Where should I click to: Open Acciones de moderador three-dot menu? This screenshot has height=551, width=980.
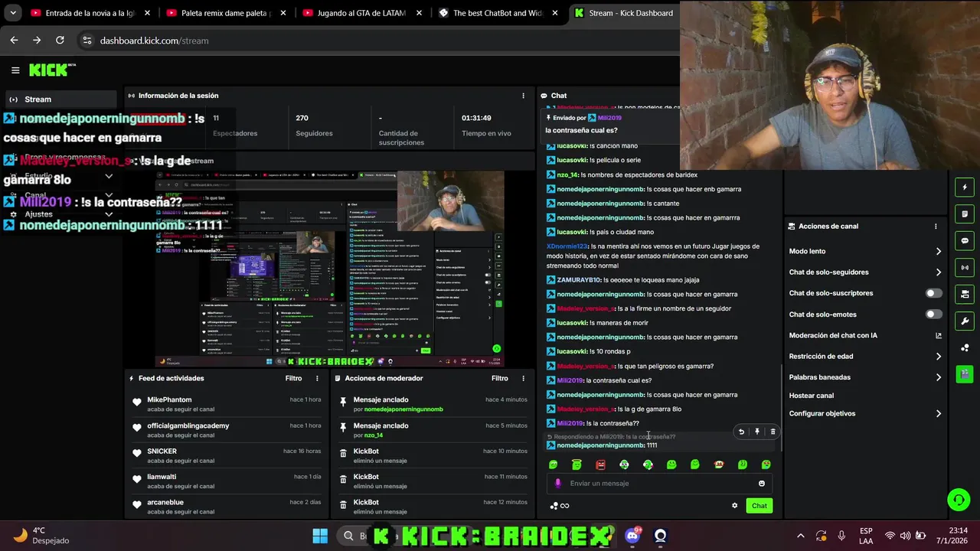coord(524,378)
